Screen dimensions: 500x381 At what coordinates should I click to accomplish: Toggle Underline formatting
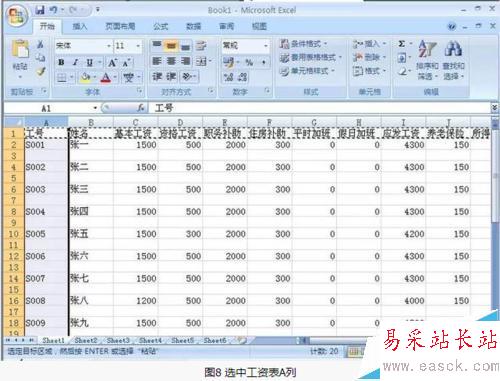click(x=89, y=62)
